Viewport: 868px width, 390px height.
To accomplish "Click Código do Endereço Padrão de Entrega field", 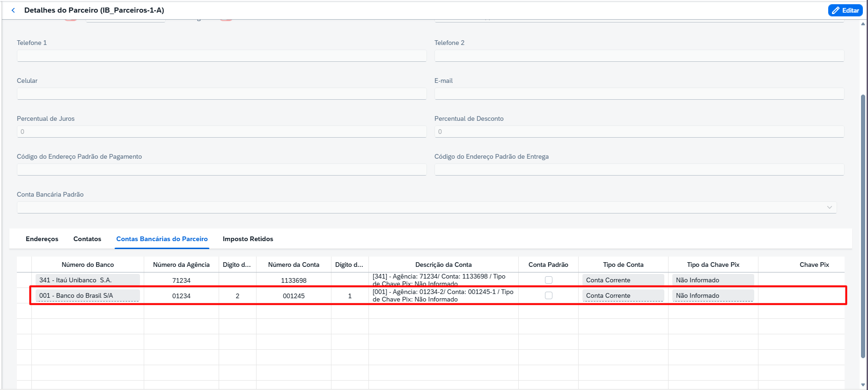I will click(x=639, y=169).
